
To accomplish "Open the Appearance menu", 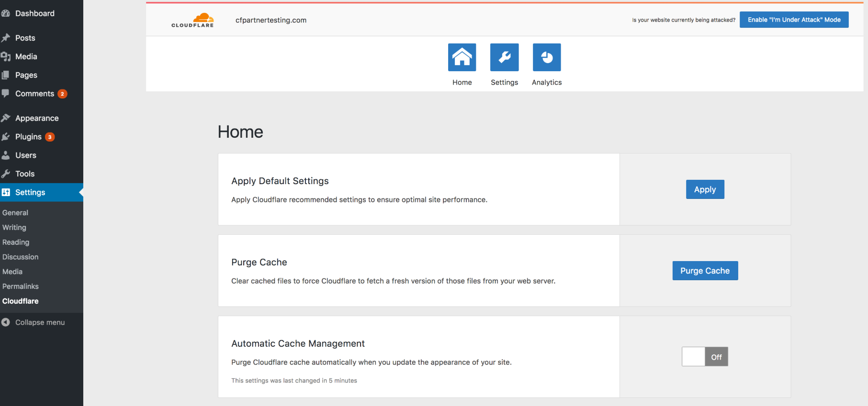I will (37, 118).
